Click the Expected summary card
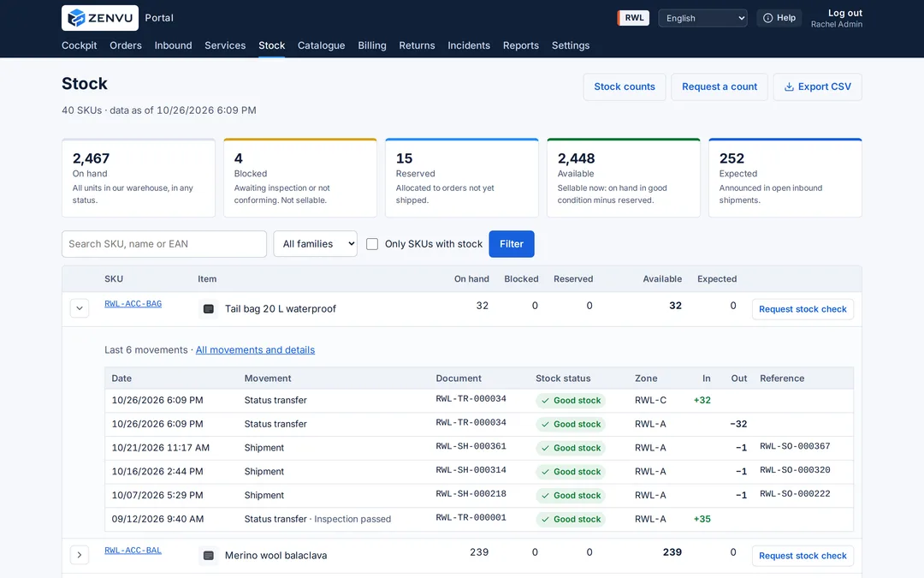 [x=785, y=178]
